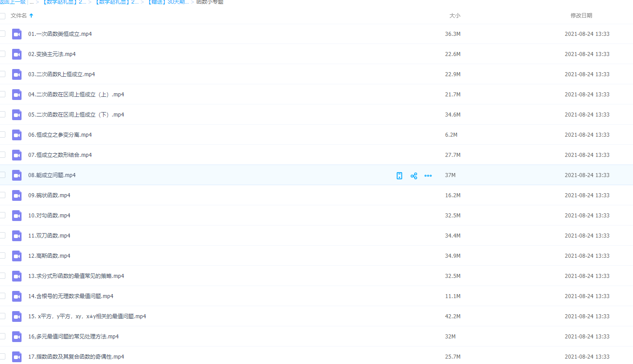Click the blue sort arrow beside 文件名
The height and width of the screenshot is (364, 633).
(31, 16)
